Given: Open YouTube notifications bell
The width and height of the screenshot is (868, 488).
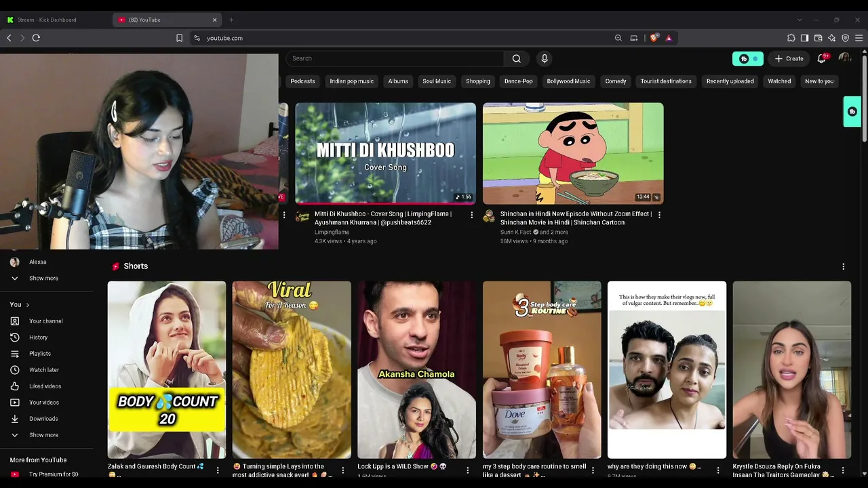Looking at the screenshot, I should (x=822, y=58).
